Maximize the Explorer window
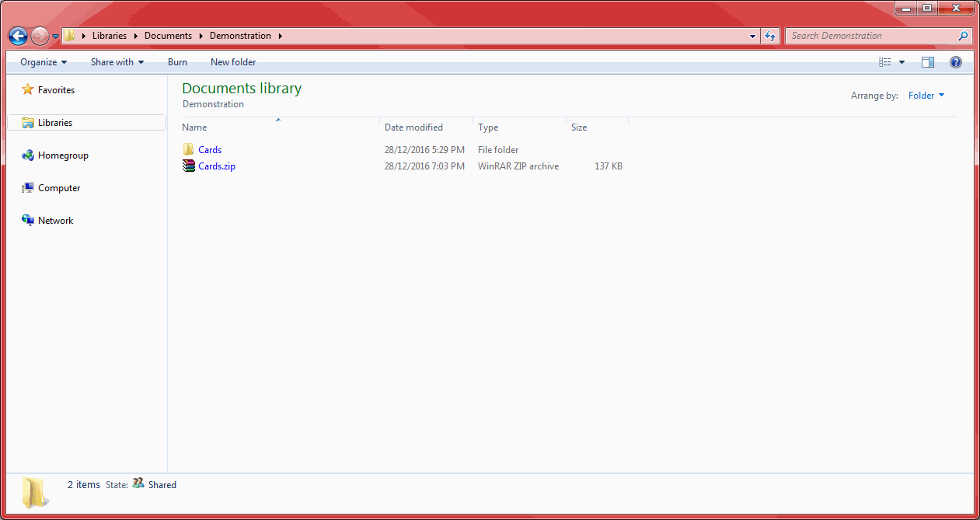 927,8
